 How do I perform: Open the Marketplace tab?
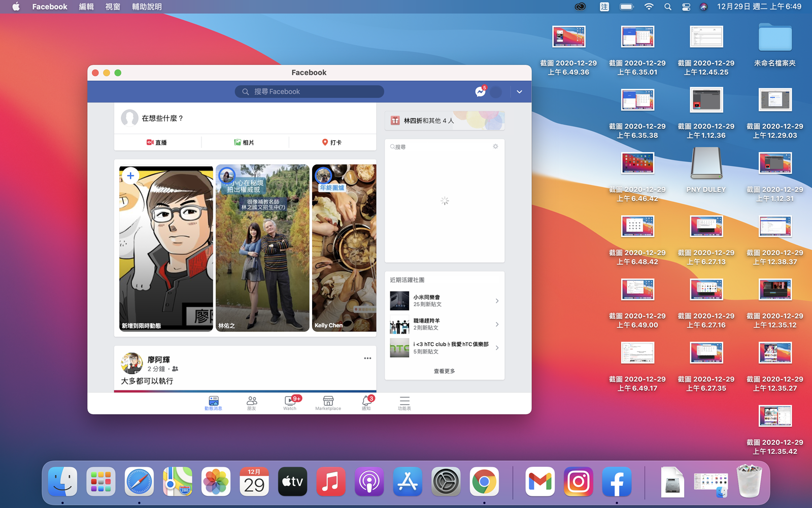pos(328,402)
